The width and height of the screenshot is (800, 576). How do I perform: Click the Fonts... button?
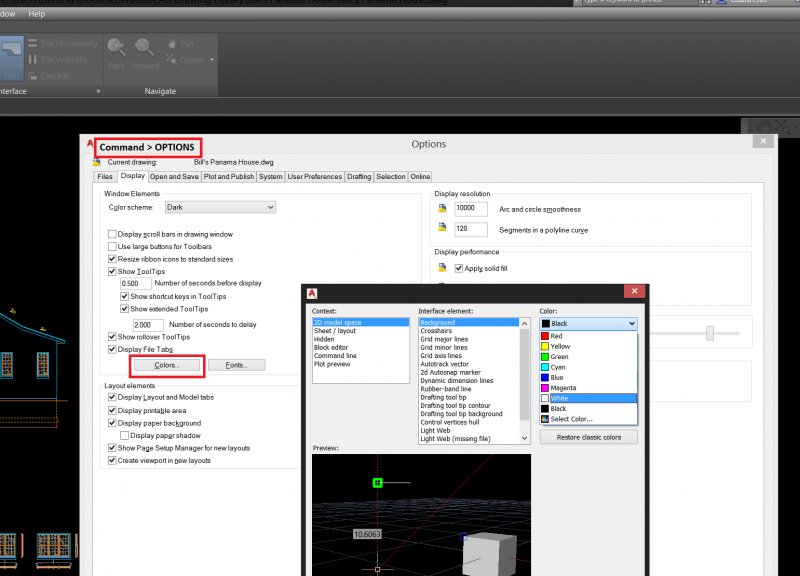(237, 365)
